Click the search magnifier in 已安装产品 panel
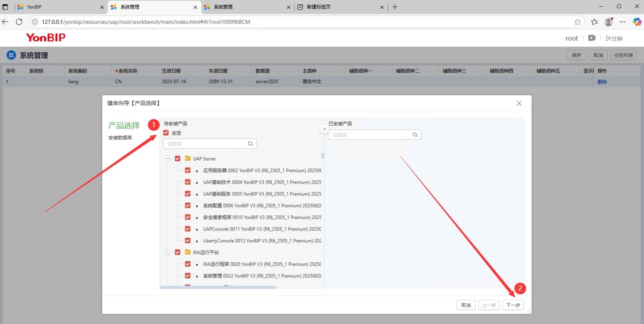The width and height of the screenshot is (644, 324). 415,135
